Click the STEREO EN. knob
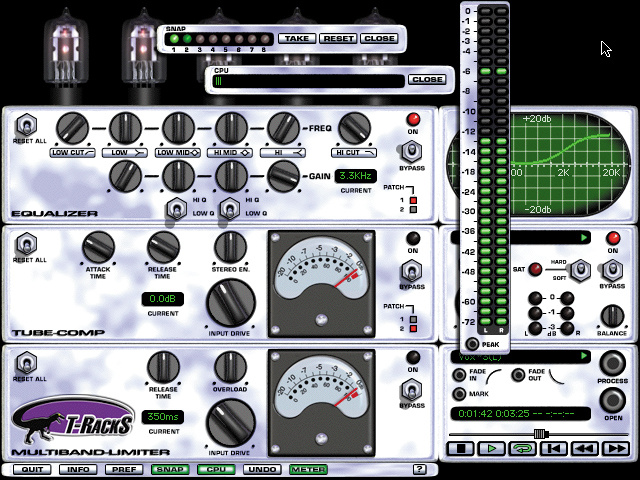Screen dimensions: 640x480 click(x=231, y=247)
